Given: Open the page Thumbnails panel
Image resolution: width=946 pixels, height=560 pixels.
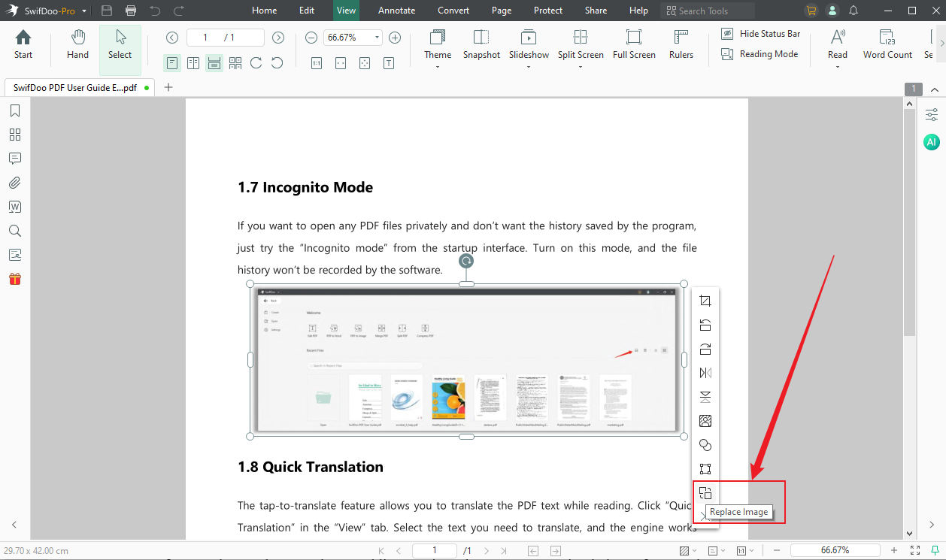Looking at the screenshot, I should (x=15, y=135).
